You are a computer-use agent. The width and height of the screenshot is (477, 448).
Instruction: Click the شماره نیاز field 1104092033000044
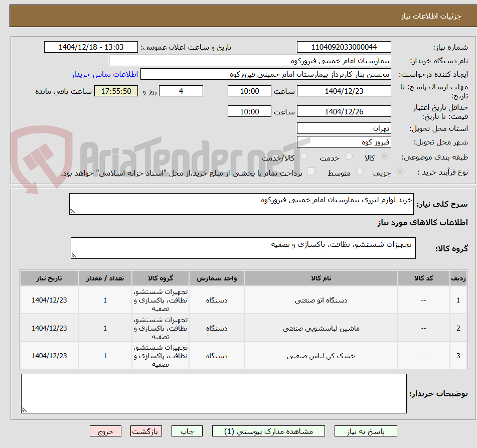[344, 47]
